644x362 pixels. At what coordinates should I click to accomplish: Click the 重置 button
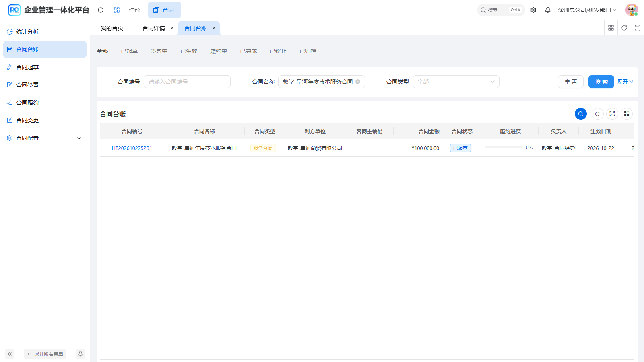click(x=571, y=82)
